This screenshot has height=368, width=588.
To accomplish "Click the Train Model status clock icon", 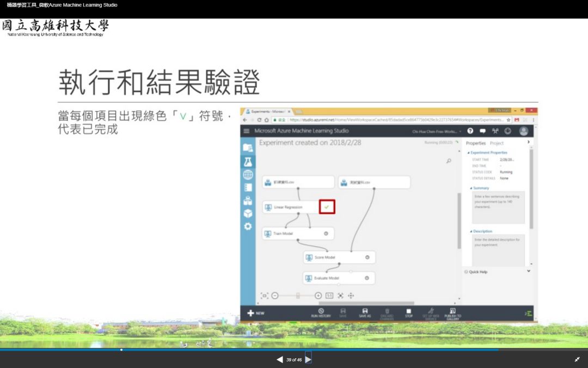I will coord(326,233).
